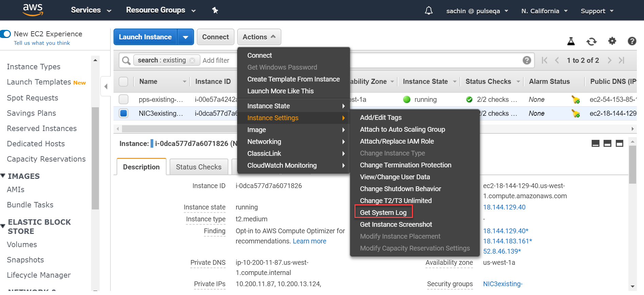The image size is (644, 295).
Task: Open the Support dropdown
Action: click(597, 11)
